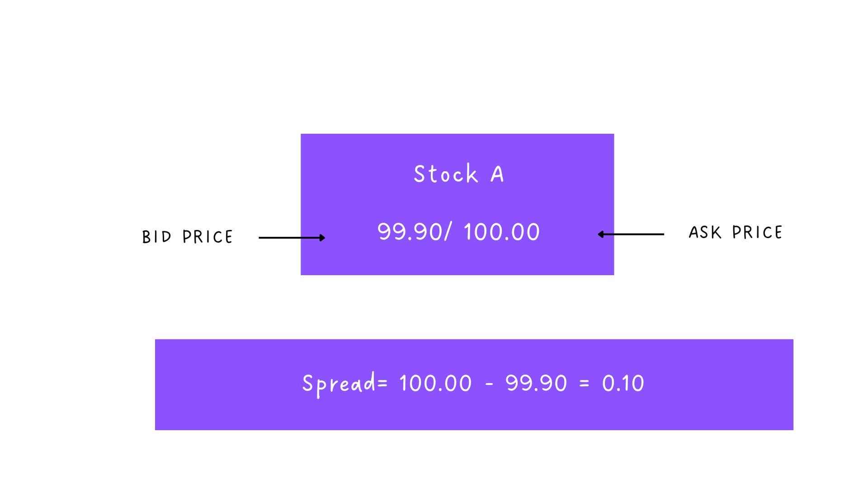Click the 100.00 ask value in the Stock A box

(501, 232)
